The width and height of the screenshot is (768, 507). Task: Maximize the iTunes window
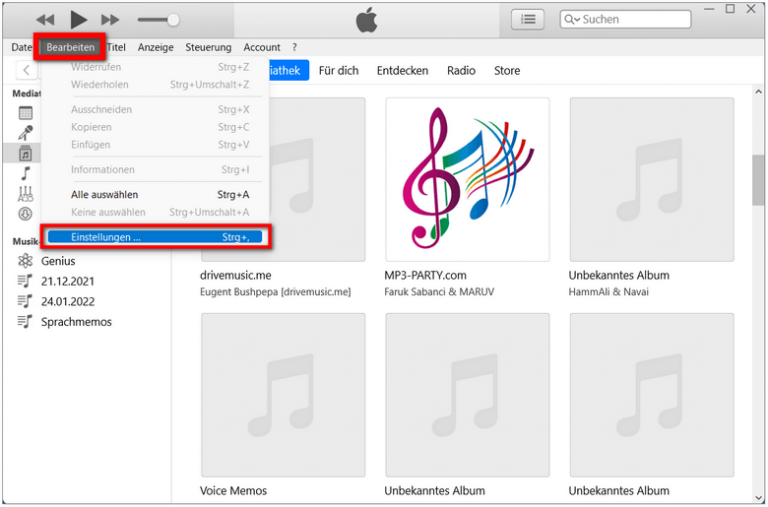point(730,9)
